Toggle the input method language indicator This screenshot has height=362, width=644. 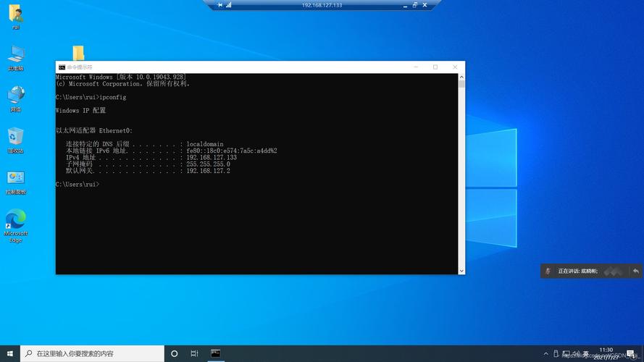point(585,353)
